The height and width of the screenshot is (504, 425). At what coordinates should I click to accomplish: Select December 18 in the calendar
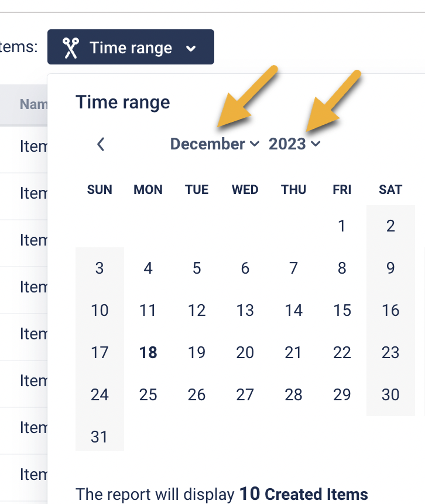(x=148, y=353)
